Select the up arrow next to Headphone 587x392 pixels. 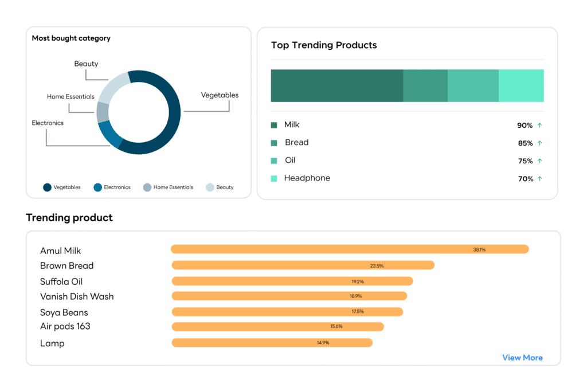tap(539, 178)
